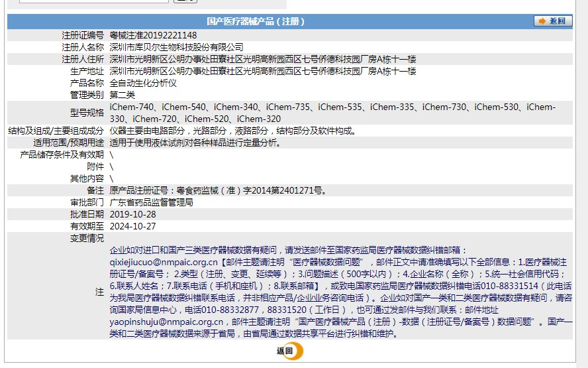Click the 注 label beside the note paragraph

pos(99,292)
